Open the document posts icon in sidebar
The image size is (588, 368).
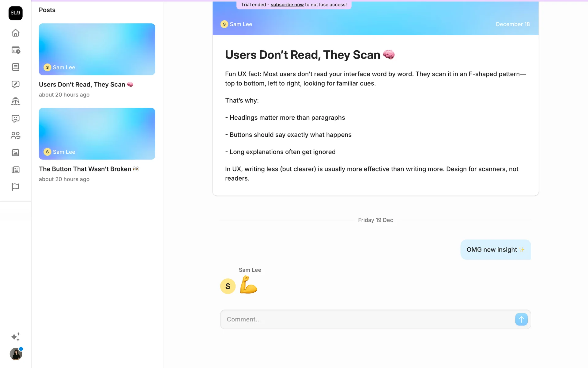(15, 67)
